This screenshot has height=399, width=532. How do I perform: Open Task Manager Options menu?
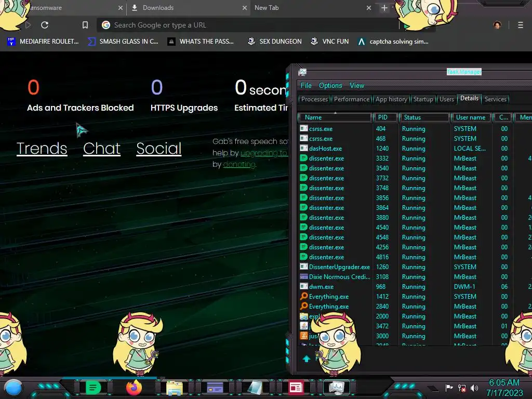coord(330,86)
